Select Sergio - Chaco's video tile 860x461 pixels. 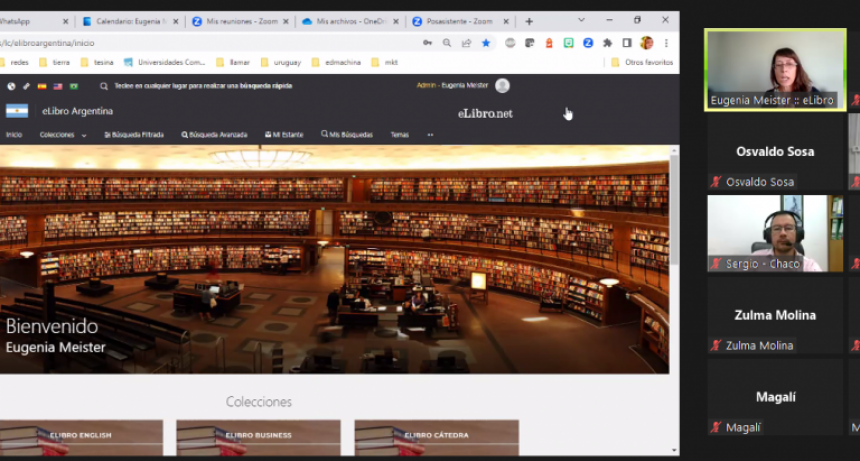[775, 234]
